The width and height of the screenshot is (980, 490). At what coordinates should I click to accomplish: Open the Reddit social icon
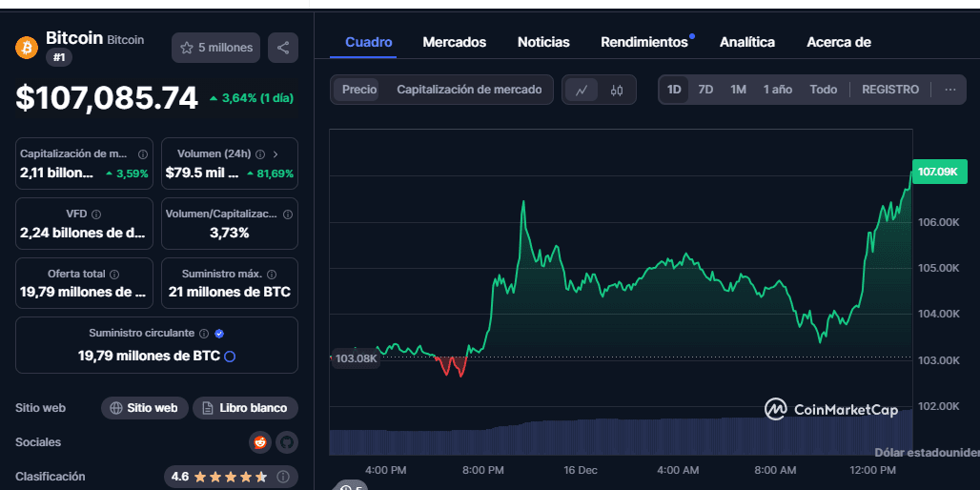[x=259, y=442]
